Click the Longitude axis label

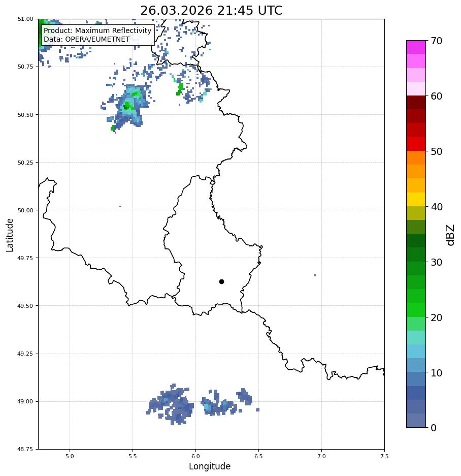(210, 466)
